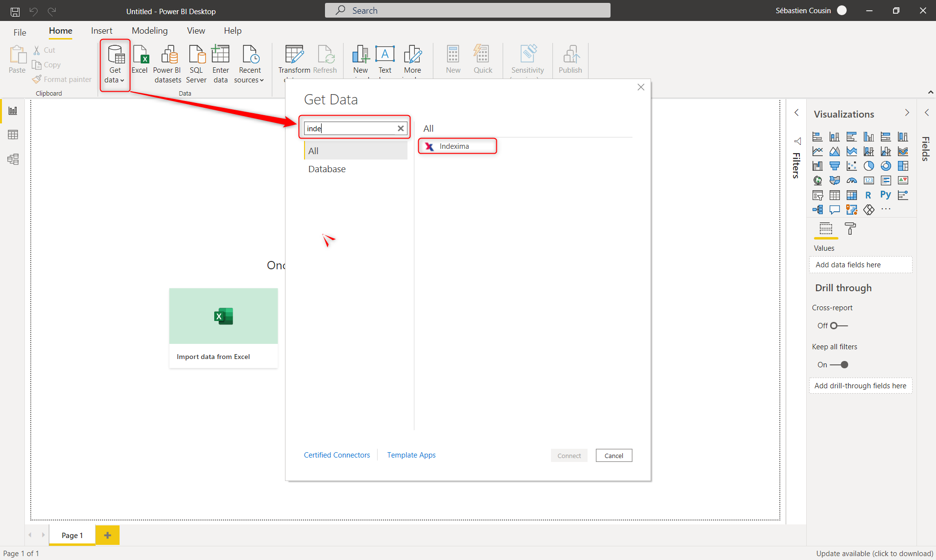Cancel the Get Data dialog
This screenshot has height=560, width=936.
coord(614,456)
